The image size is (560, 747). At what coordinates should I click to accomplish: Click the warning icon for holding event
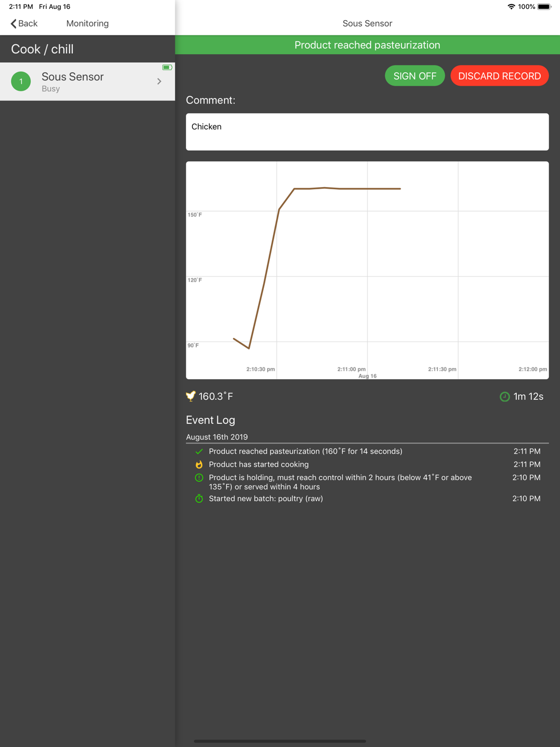coord(199,478)
